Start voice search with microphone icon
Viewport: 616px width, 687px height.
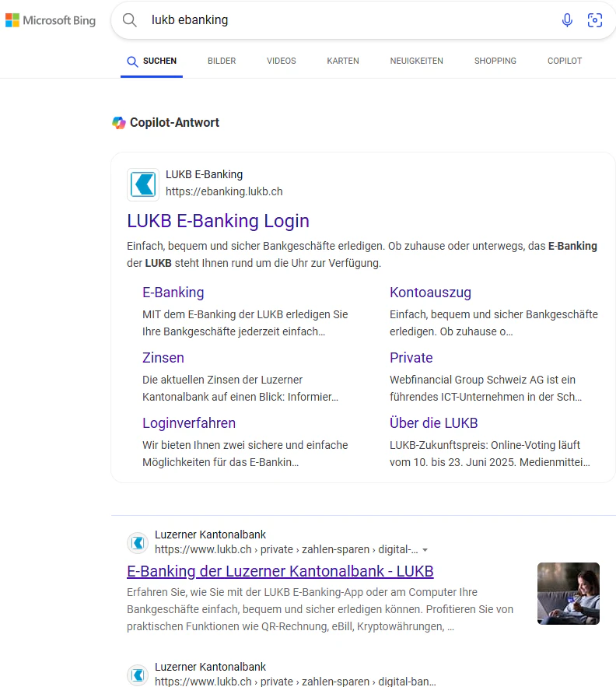[567, 20]
